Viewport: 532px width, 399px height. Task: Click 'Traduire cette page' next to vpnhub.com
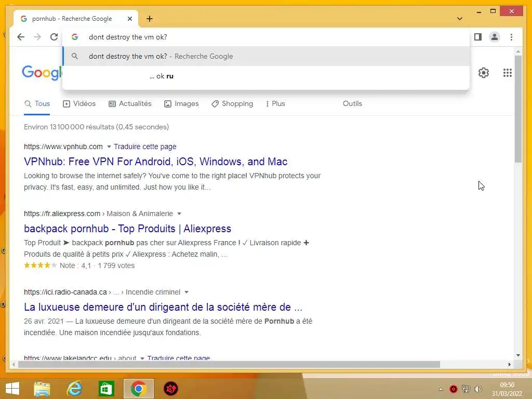click(x=145, y=147)
